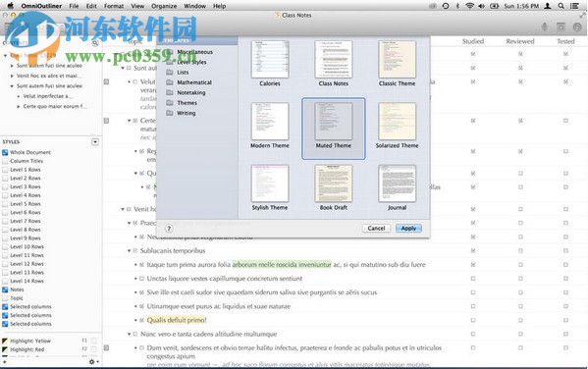Click the Wi-Fi status icon
The image size is (588, 369).
(x=469, y=6)
